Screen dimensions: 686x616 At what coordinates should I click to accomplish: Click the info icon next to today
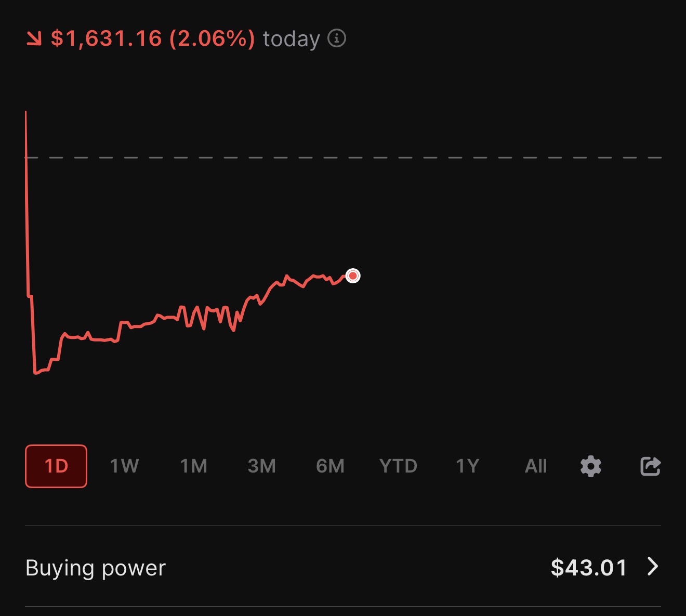[337, 38]
